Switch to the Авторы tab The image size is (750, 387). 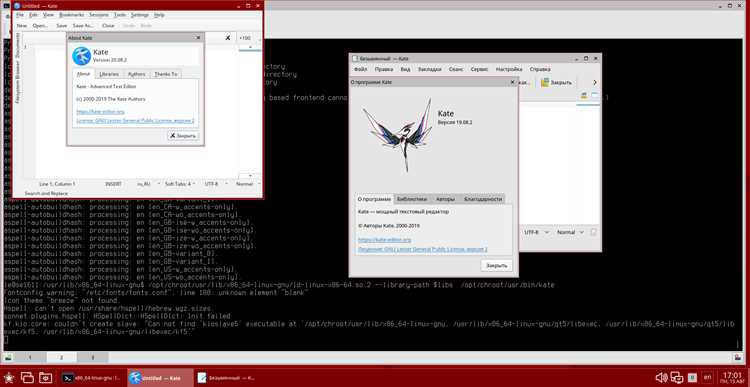coord(445,199)
